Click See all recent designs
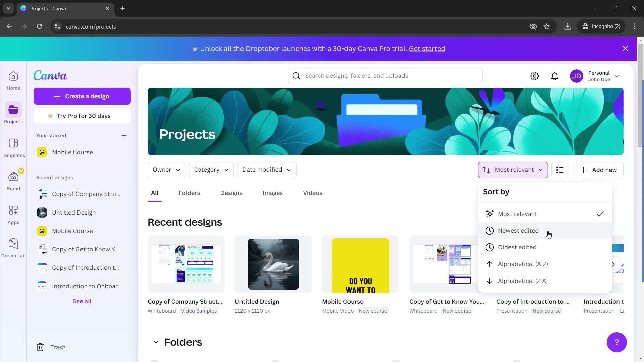Viewport: 644px width, 362px height. pyautogui.click(x=82, y=301)
